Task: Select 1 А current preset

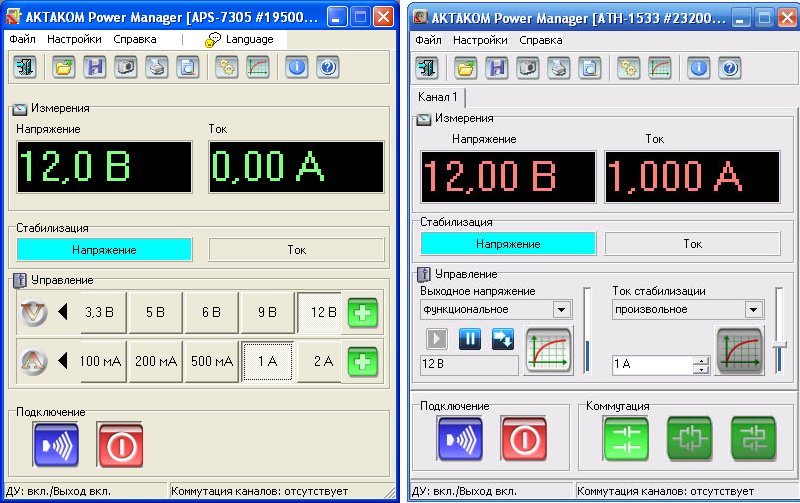Action: (268, 362)
